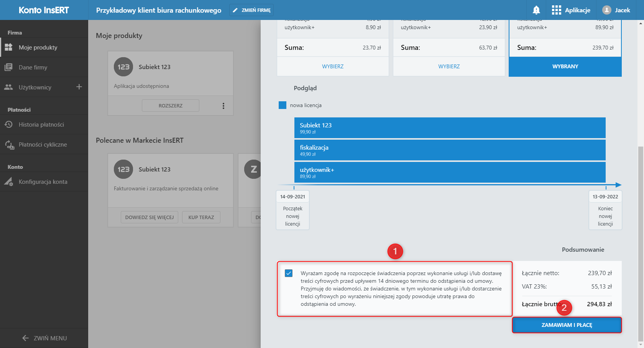Click Aplikacja udostępniona text
The image size is (644, 348).
coord(141,86)
